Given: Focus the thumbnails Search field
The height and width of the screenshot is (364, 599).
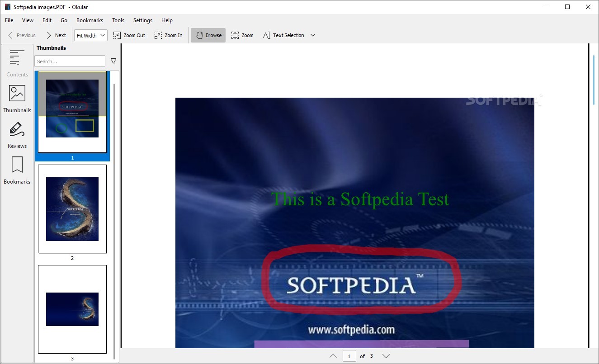Looking at the screenshot, I should (70, 61).
